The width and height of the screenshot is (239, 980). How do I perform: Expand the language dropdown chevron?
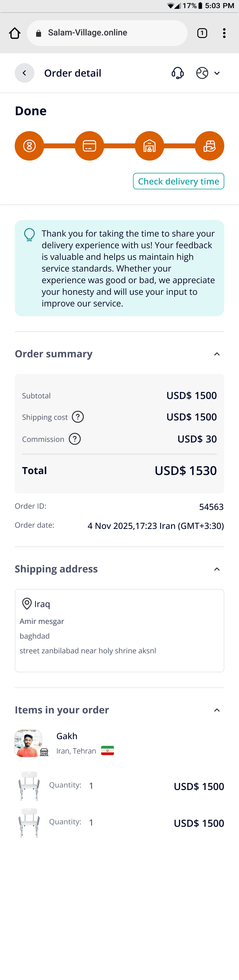217,73
